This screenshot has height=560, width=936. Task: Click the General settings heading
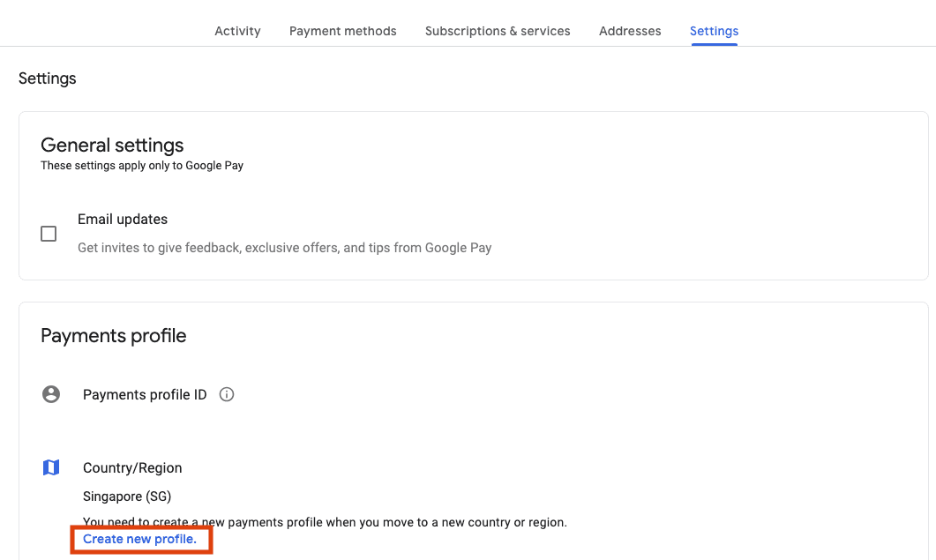pos(112,145)
